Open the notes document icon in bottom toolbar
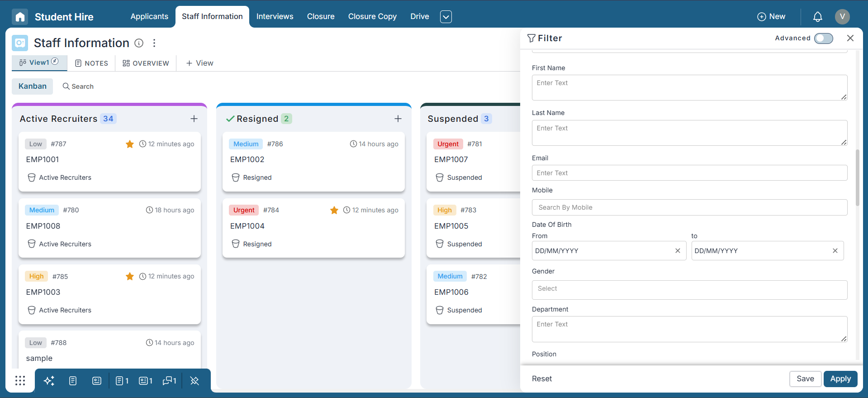Viewport: 868px width, 398px height. point(73,381)
